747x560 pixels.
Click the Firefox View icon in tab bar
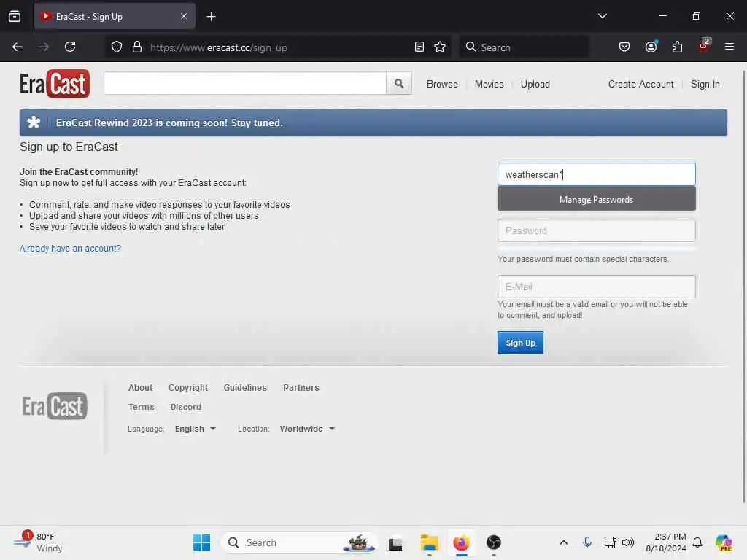[x=15, y=16]
